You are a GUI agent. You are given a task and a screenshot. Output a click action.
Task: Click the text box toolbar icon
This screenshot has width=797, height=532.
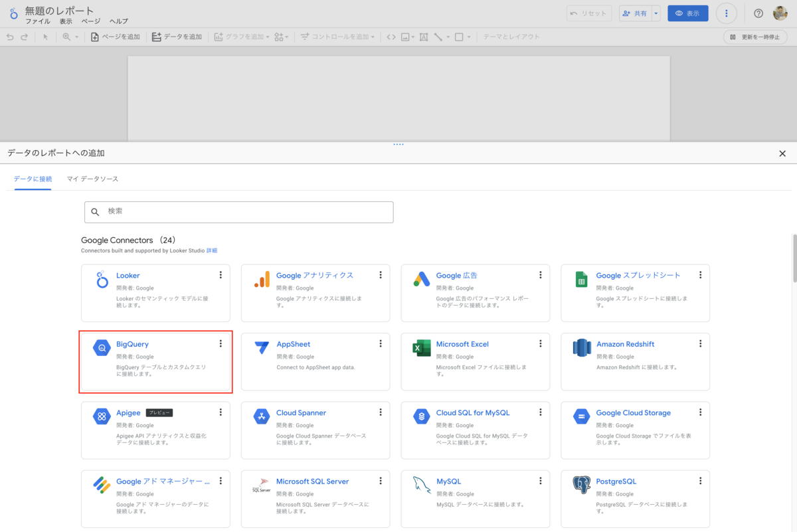click(424, 37)
